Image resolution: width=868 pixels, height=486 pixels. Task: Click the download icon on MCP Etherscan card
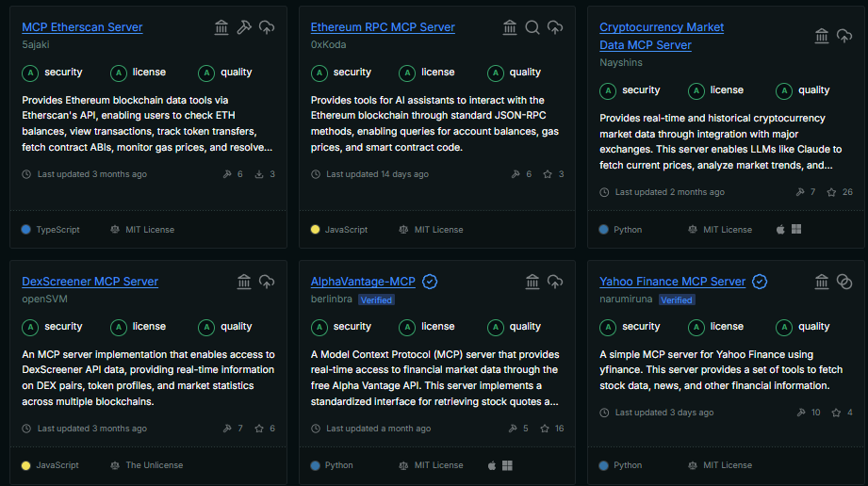(x=259, y=174)
